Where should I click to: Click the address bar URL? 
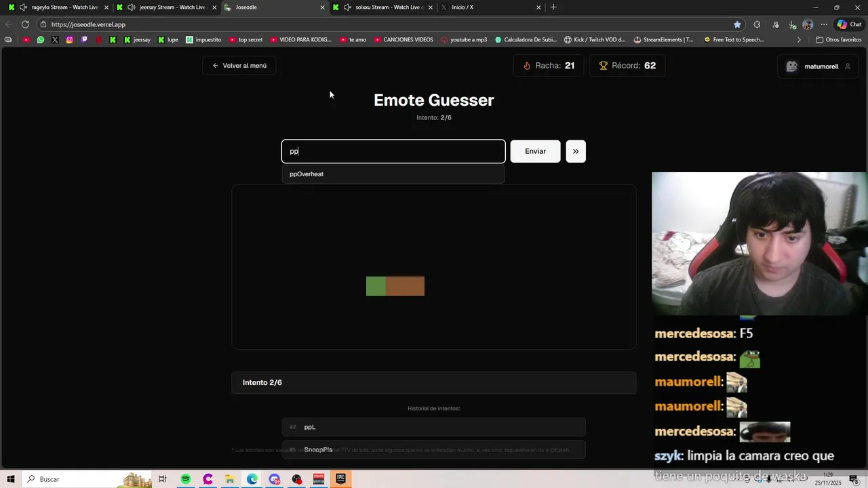tap(88, 24)
